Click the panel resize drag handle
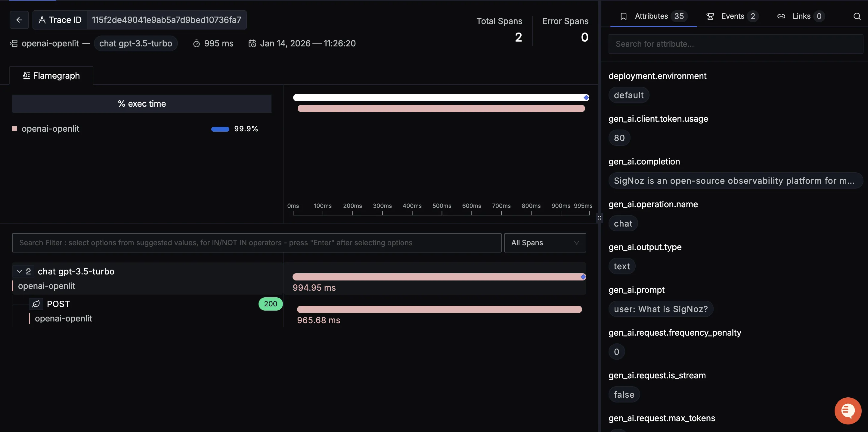 [599, 218]
